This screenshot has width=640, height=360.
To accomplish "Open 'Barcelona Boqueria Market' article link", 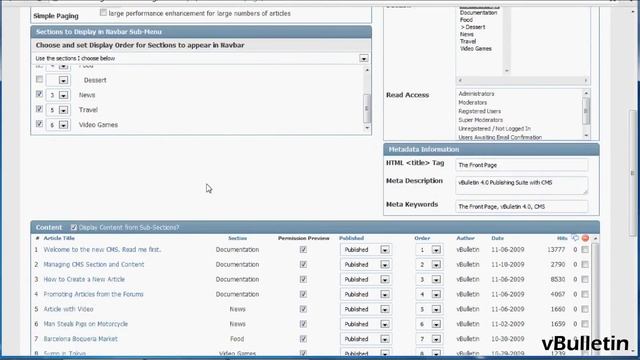I will coord(80,339).
